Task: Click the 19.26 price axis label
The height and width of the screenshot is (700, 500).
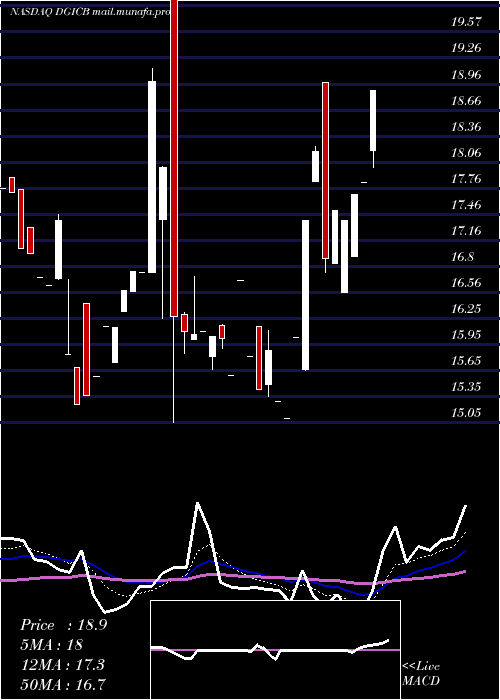Action: (466, 49)
